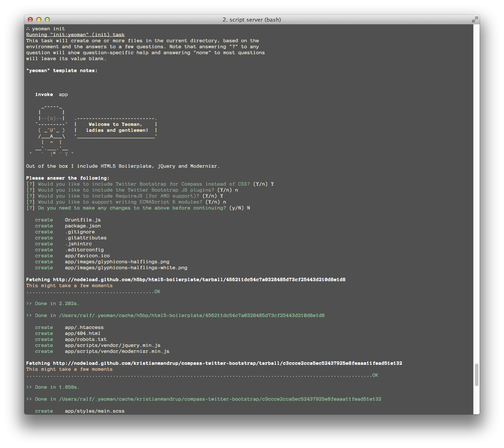Viewport: 504px width, 448px height.
Task: Click the [?] marker before the RequireJS question
Action: 30,196
